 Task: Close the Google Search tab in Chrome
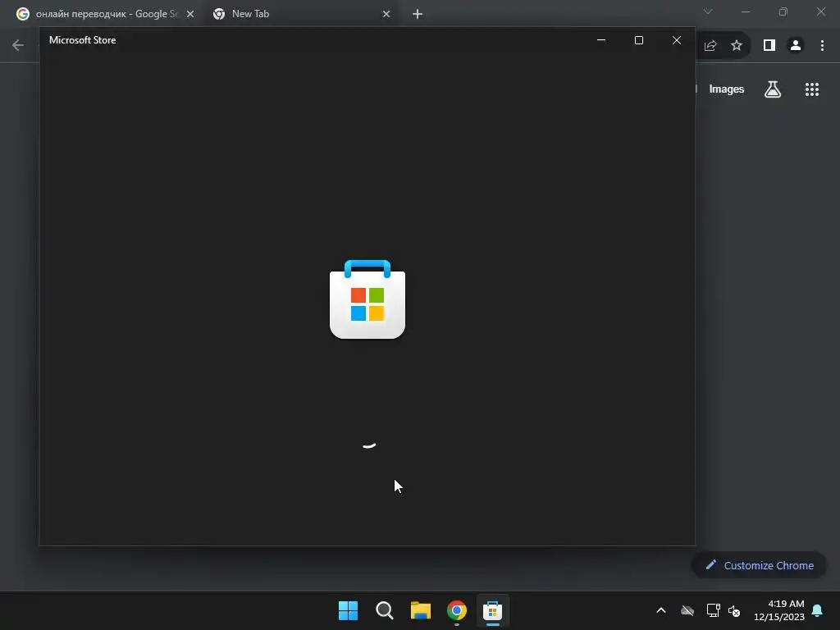coord(190,14)
